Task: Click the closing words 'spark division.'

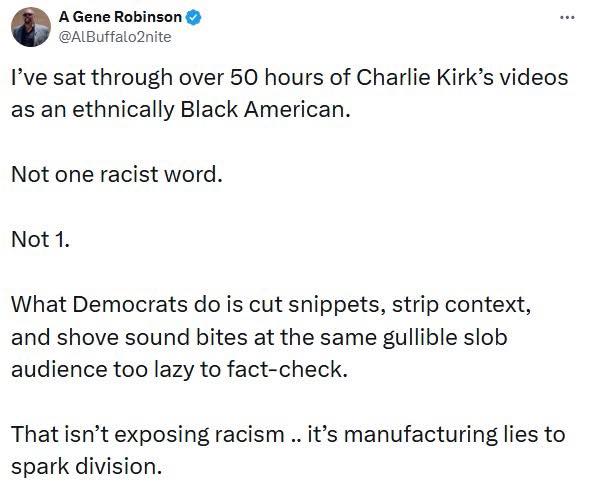Action: coord(87,467)
